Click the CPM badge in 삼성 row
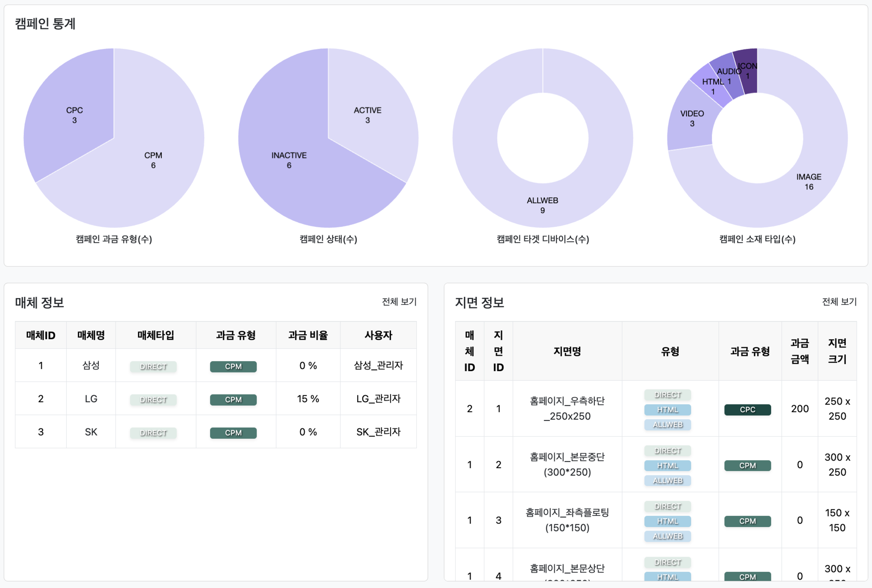872x588 pixels. (233, 366)
